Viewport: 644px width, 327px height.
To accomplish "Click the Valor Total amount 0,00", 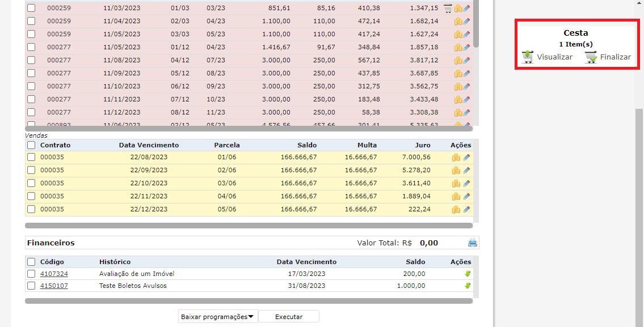I will 429,243.
